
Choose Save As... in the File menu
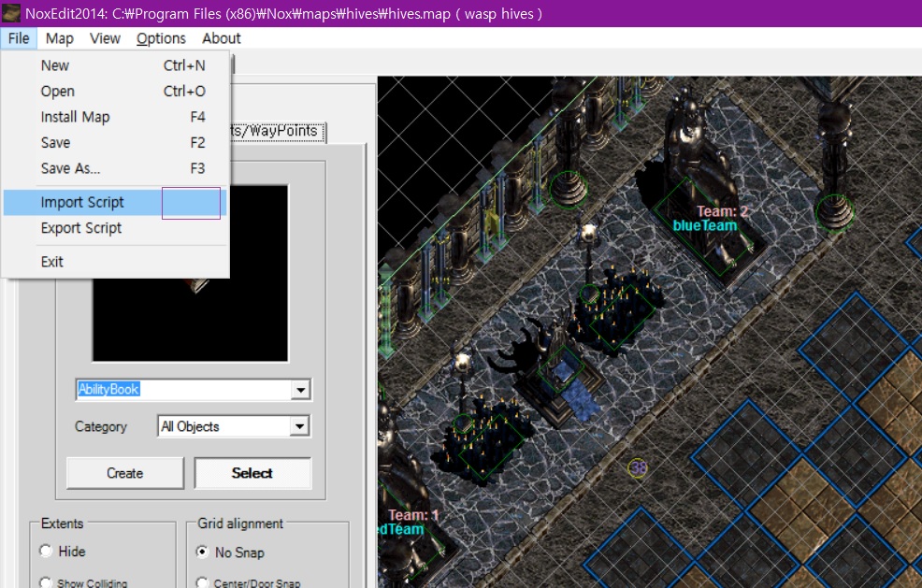(x=115, y=169)
